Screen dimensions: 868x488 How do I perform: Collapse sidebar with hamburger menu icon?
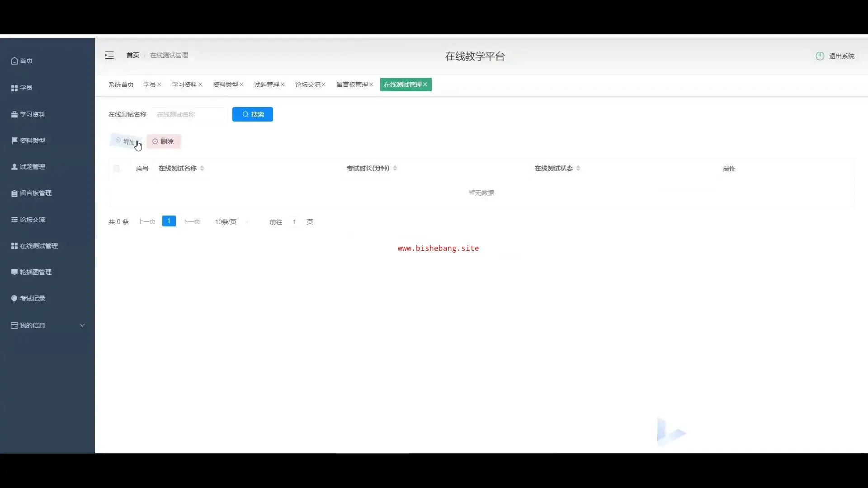pos(109,55)
